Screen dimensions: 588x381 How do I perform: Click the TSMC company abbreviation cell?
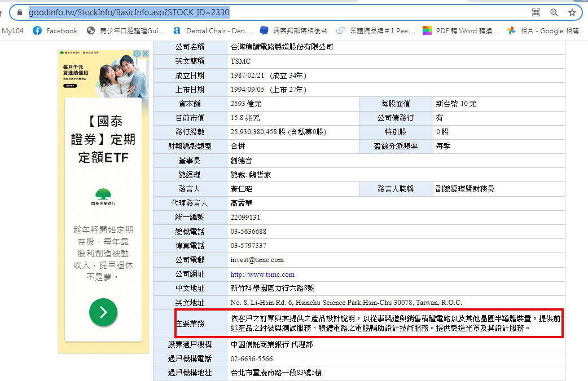(x=396, y=61)
